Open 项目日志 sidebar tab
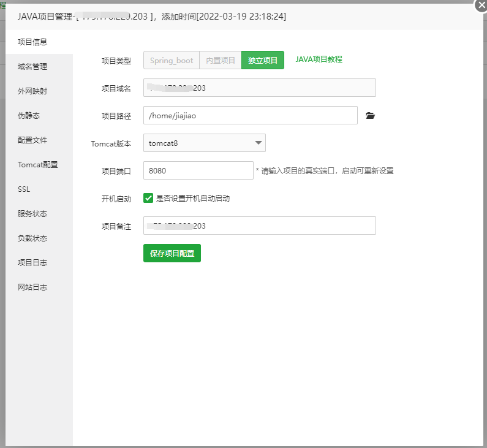Screen dimensions: 487x448 39,263
